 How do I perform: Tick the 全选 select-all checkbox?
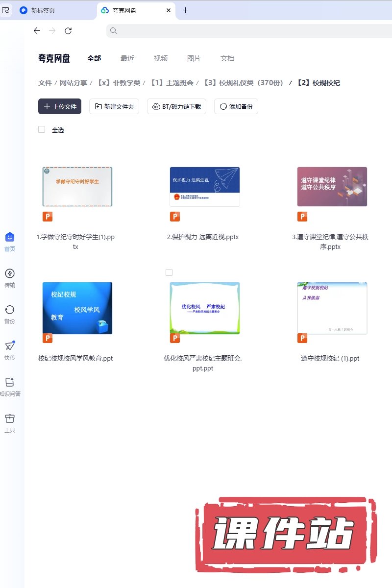tap(42, 130)
